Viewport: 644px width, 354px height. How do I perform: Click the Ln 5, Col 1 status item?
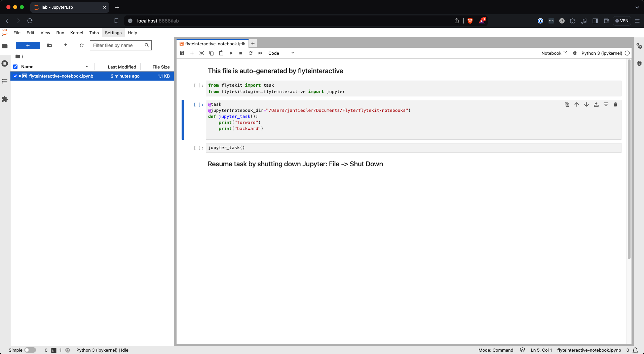coord(541,350)
